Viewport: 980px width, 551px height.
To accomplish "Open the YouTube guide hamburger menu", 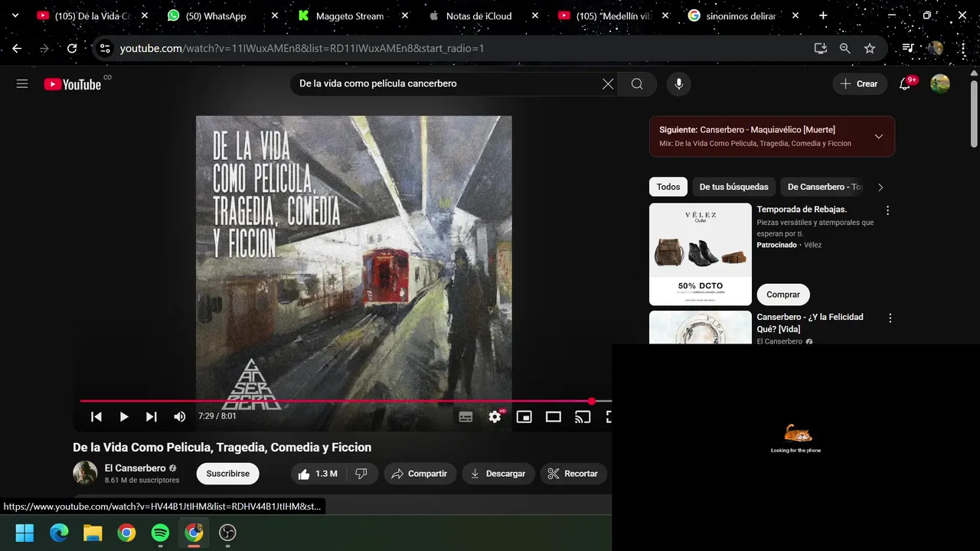I will (22, 84).
